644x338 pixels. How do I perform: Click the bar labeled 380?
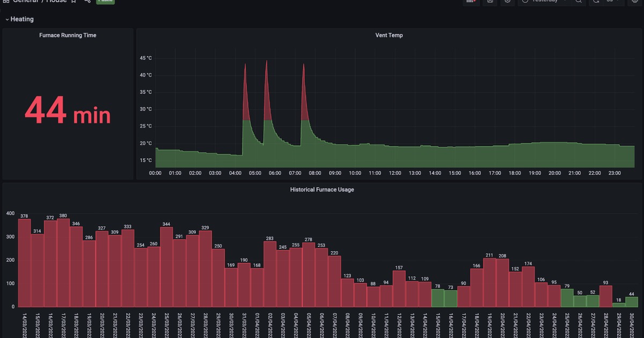pos(63,262)
